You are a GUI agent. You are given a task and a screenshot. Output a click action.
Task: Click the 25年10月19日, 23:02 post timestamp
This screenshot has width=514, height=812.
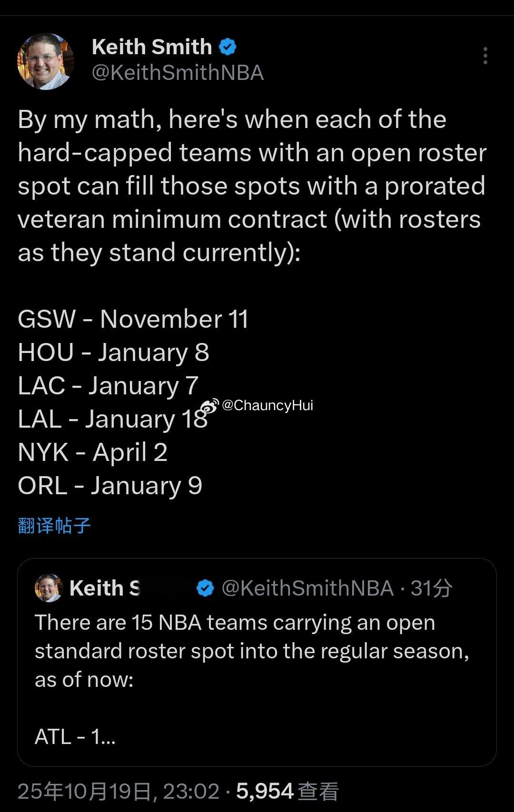click(x=118, y=792)
